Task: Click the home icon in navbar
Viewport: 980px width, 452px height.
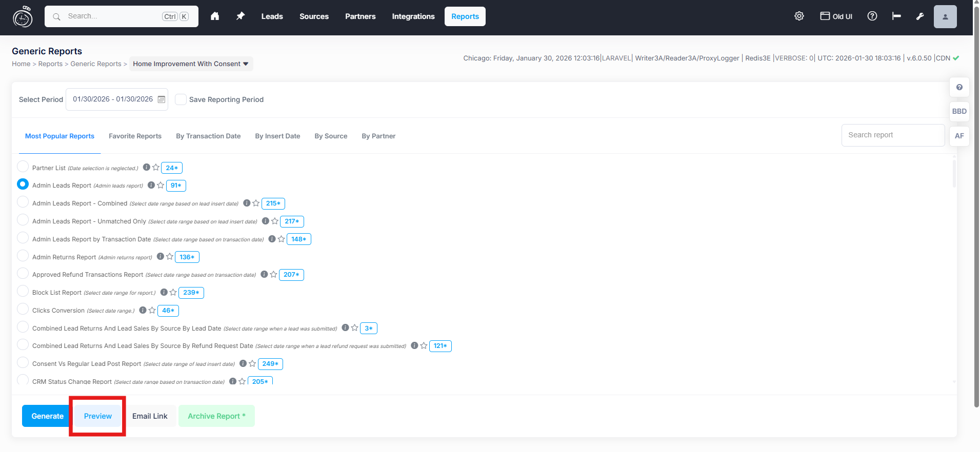Action: (x=215, y=16)
